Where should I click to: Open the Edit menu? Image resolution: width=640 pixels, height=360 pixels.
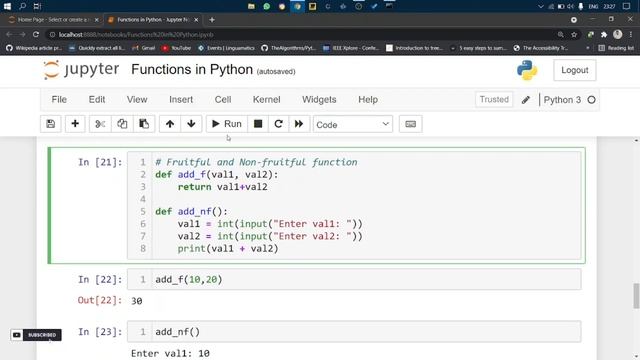coord(97,100)
